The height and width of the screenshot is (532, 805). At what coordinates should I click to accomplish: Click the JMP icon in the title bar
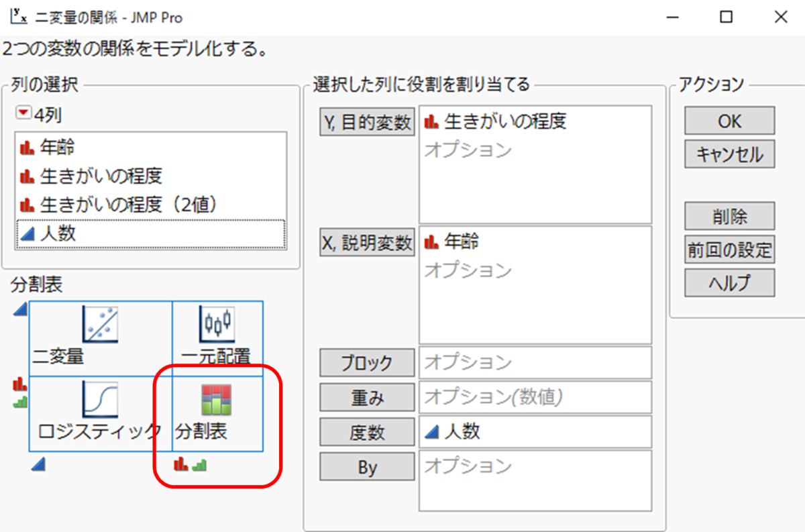(x=17, y=17)
